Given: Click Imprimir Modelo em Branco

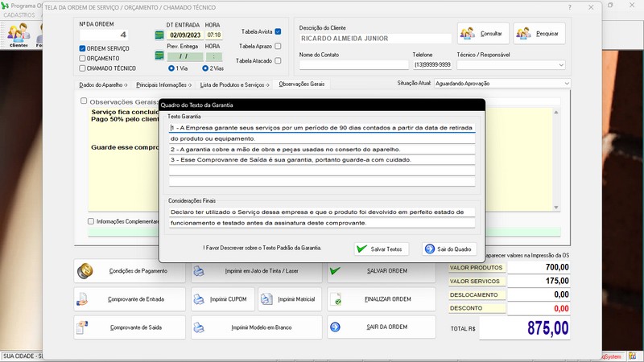Looking at the screenshot, I should [x=256, y=327].
